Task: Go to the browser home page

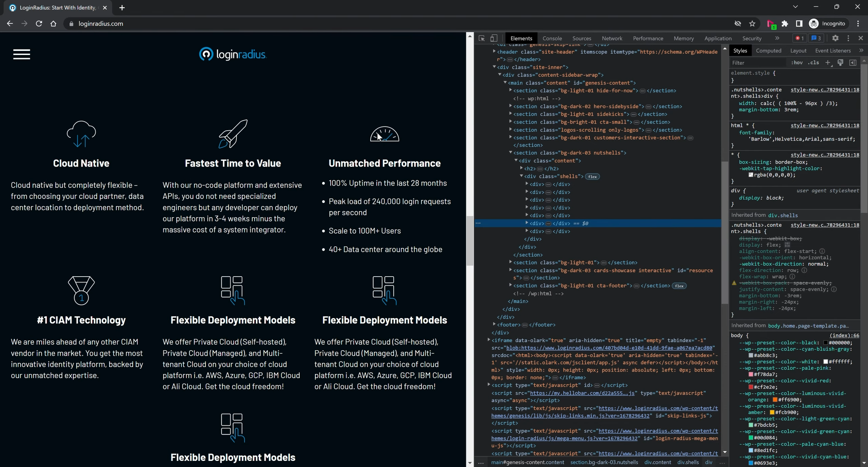Action: [x=53, y=24]
